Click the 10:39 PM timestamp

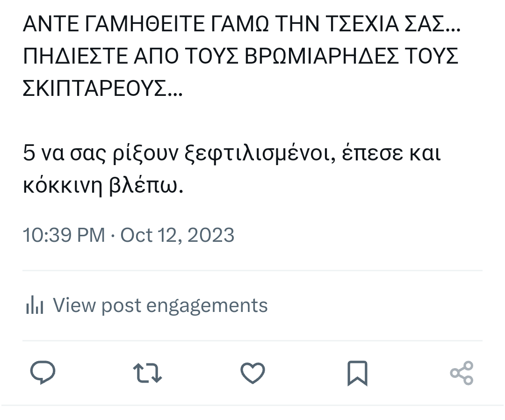coord(64,235)
